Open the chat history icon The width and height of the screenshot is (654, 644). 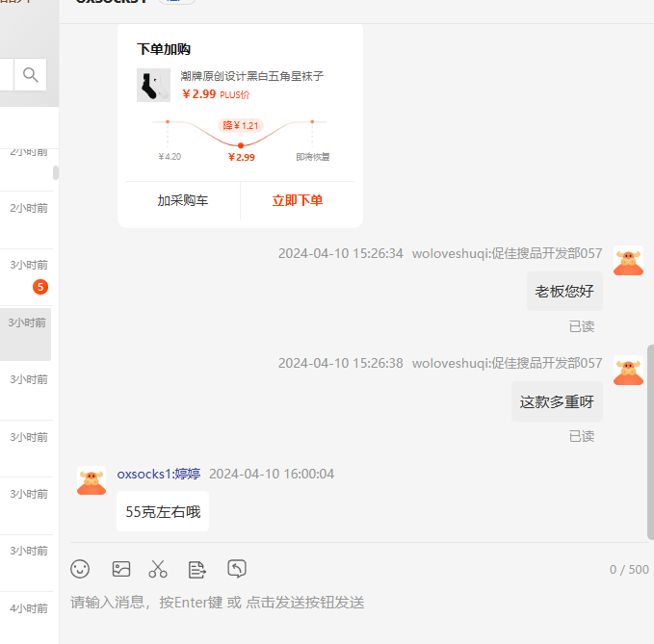click(x=237, y=569)
